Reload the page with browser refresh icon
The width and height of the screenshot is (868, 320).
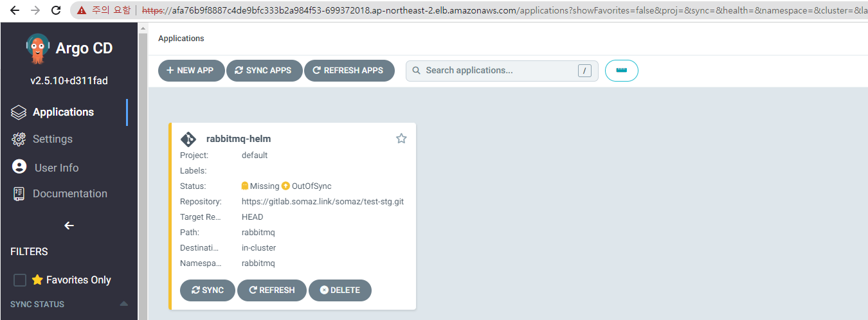[56, 10]
